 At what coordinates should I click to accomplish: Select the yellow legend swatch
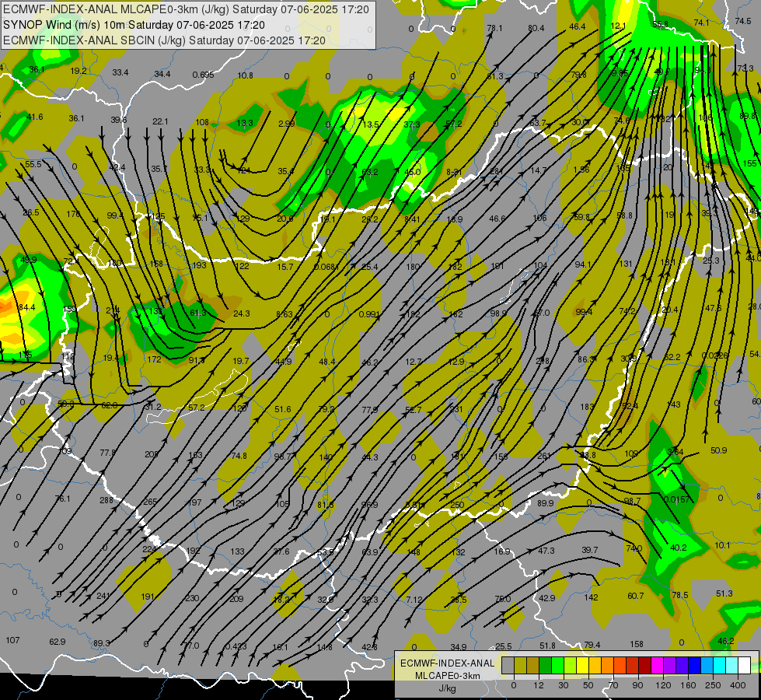(x=582, y=665)
